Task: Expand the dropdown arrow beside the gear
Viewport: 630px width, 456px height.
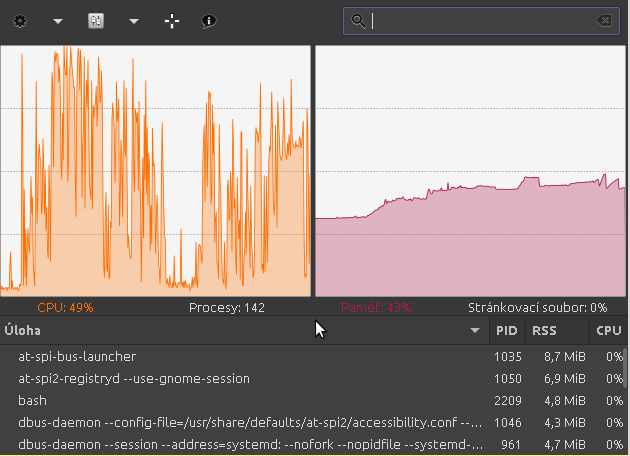Action: coord(57,21)
